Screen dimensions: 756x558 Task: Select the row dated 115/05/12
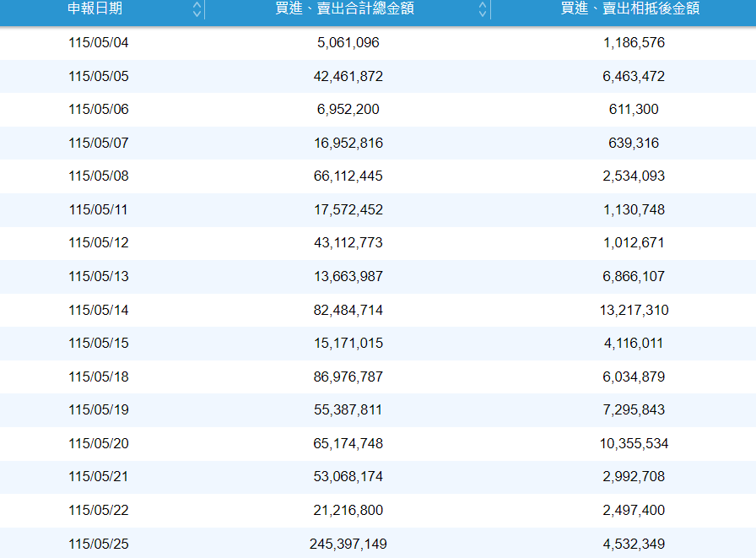tap(378, 243)
